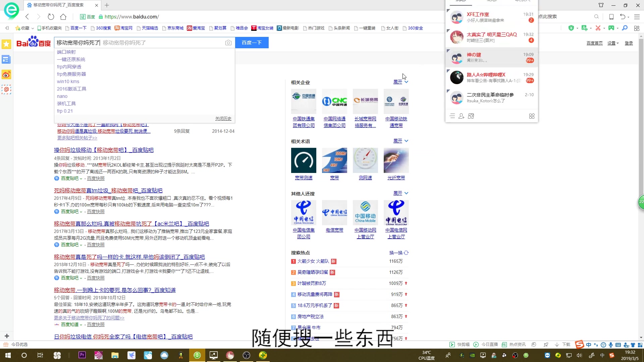Click browser address bar URL
This screenshot has width=644, height=362.
click(131, 17)
